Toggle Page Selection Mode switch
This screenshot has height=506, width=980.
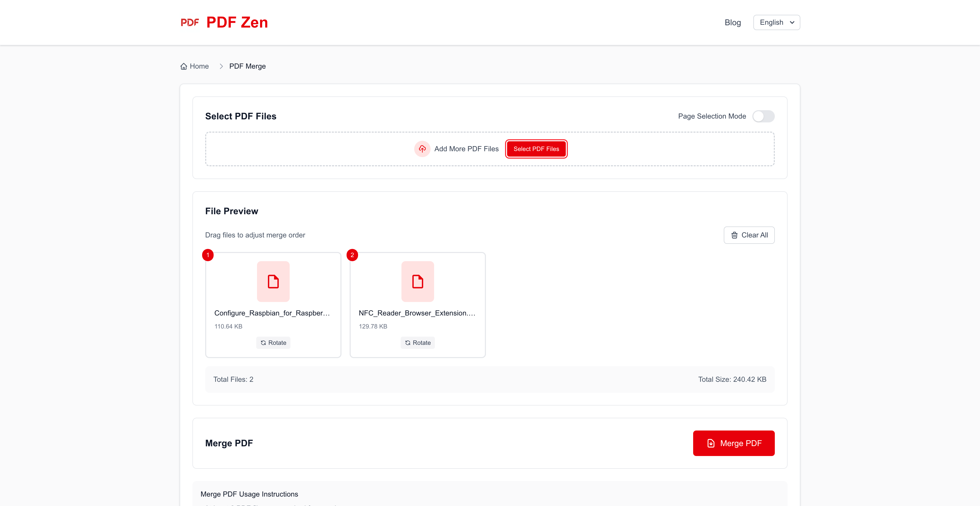point(763,116)
